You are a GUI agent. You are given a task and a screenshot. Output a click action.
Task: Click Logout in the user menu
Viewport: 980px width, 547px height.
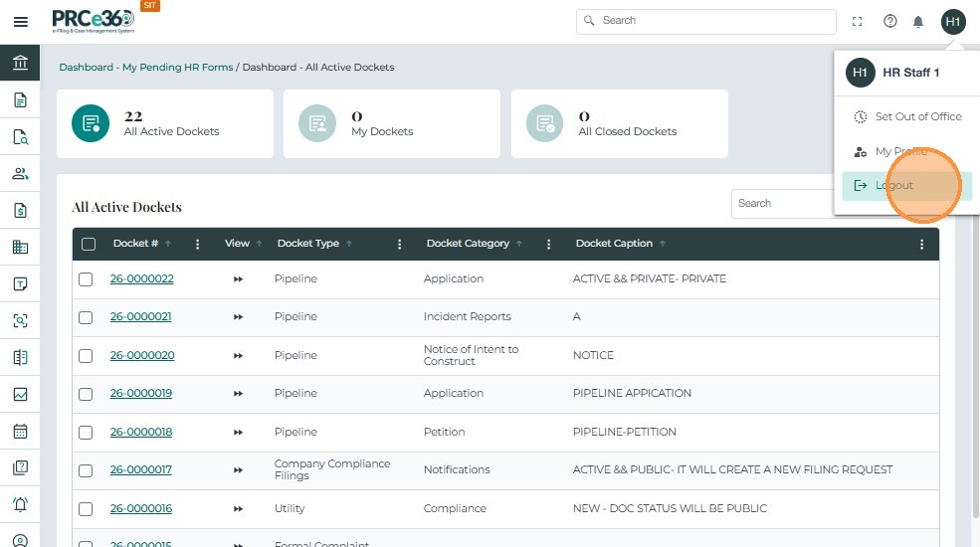pyautogui.click(x=893, y=186)
